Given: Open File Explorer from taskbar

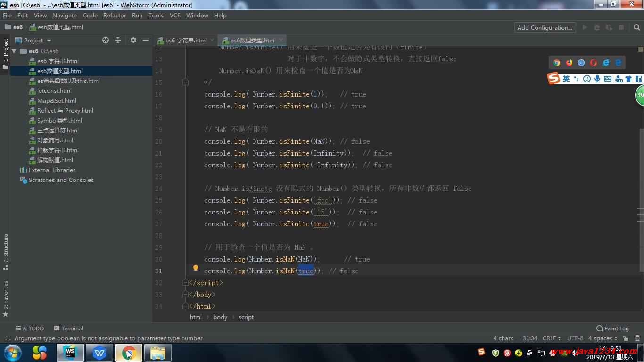Looking at the screenshot, I should coord(157,353).
